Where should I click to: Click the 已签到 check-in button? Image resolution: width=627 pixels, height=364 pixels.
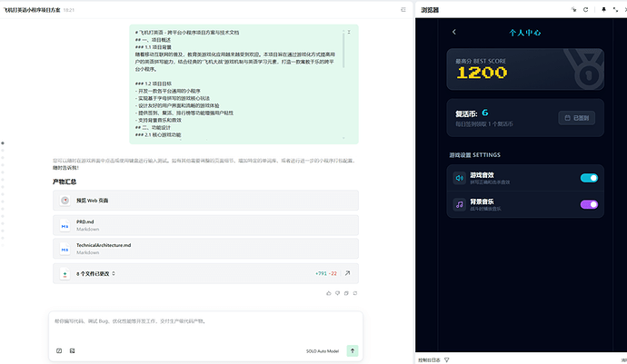click(578, 117)
